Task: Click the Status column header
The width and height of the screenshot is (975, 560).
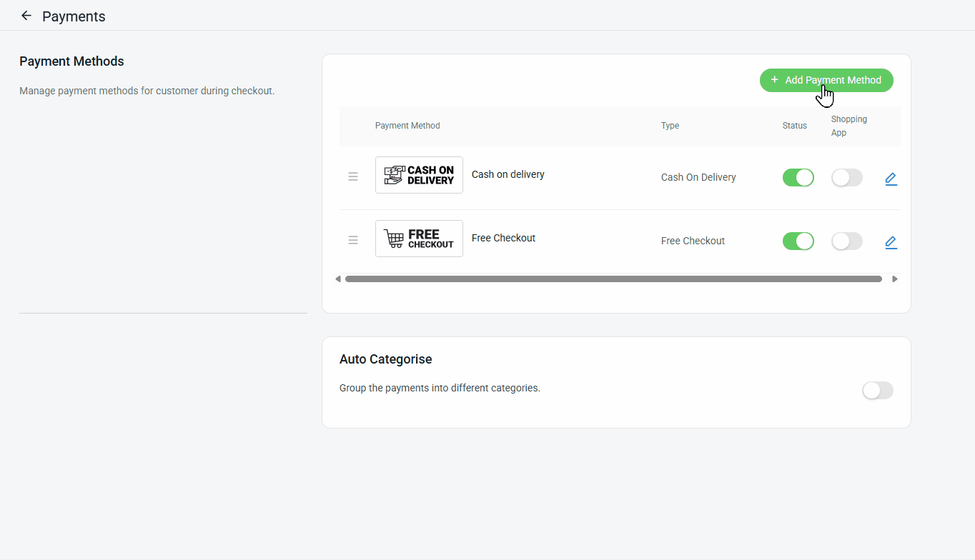Action: coord(795,126)
